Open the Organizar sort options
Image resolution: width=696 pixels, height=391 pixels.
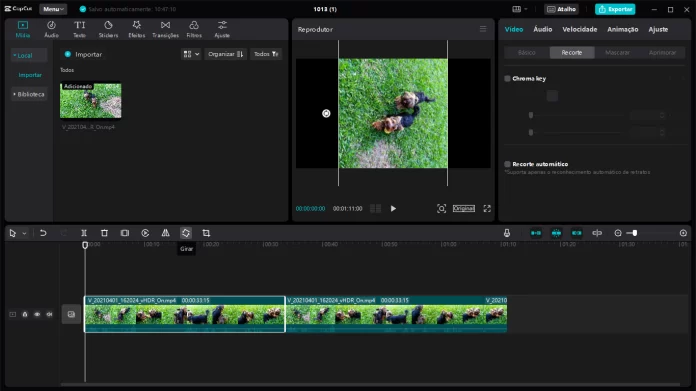click(x=225, y=54)
